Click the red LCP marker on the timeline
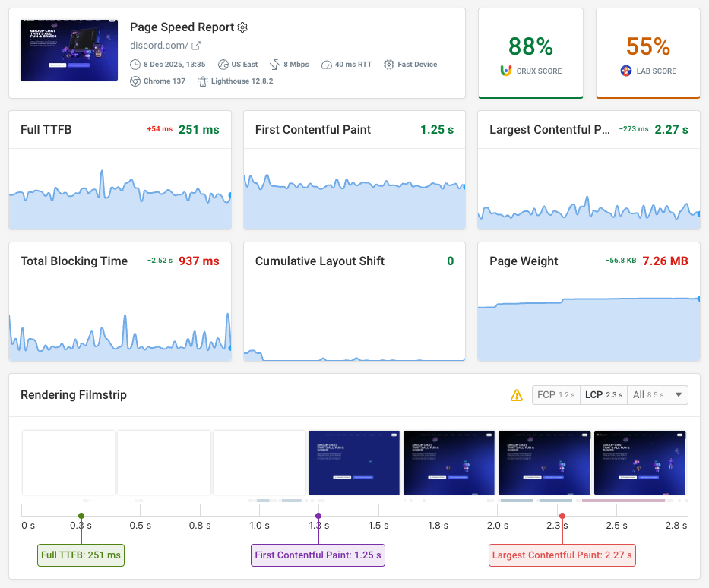This screenshot has height=588, width=709. click(562, 514)
